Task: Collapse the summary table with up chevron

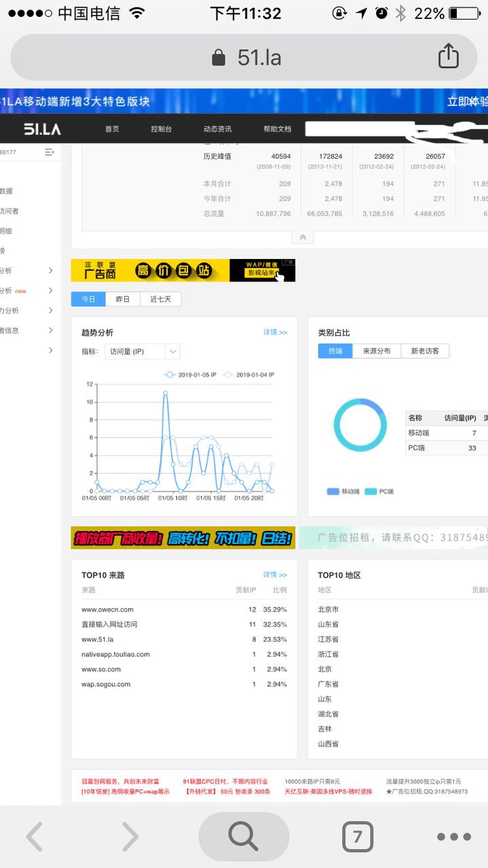Action: coord(303,237)
